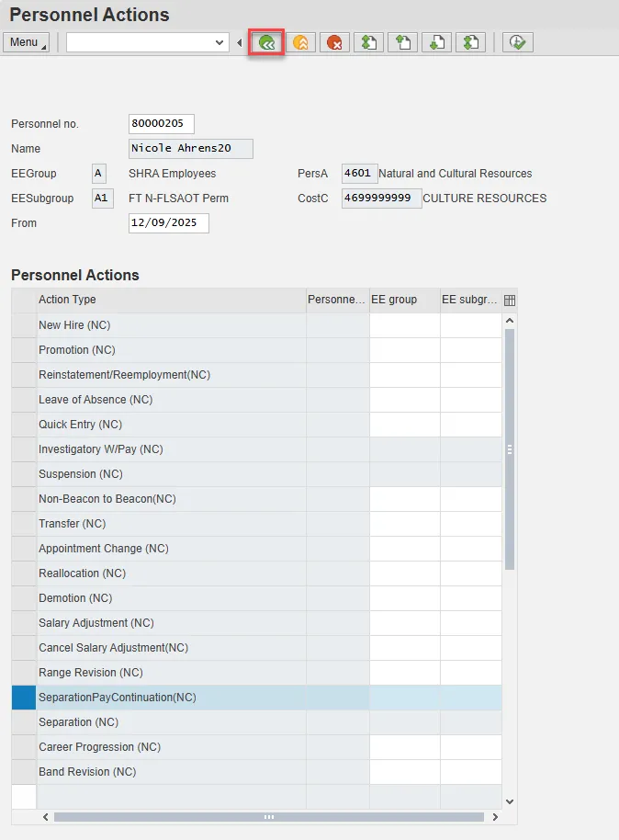Jump to last page icon
The image size is (619, 840).
click(x=471, y=42)
